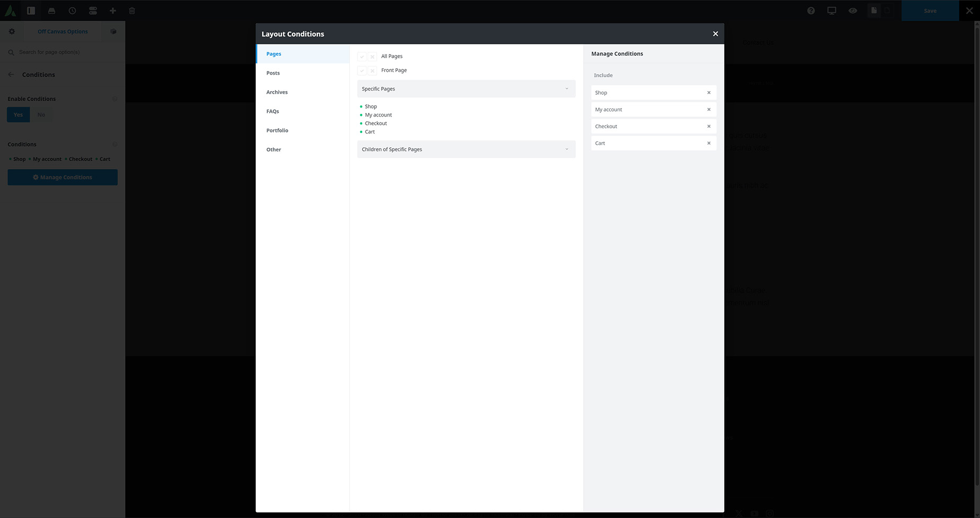
Task: Click the Manage Conditions button
Action: click(63, 177)
